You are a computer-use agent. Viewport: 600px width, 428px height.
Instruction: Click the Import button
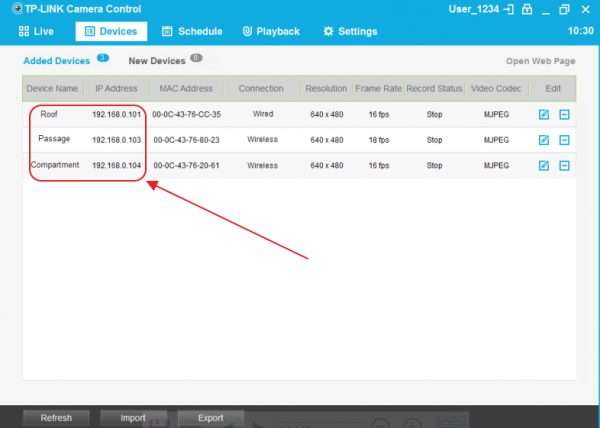(133, 418)
